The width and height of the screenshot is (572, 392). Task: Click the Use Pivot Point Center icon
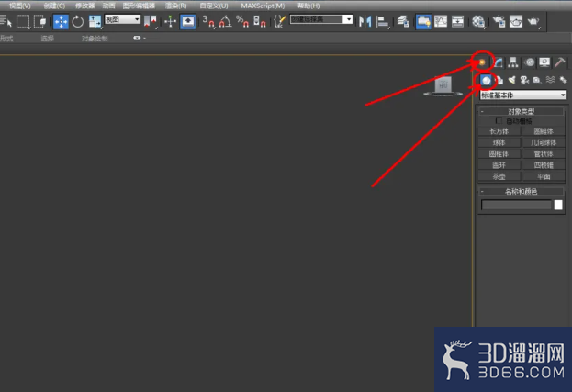click(150, 21)
